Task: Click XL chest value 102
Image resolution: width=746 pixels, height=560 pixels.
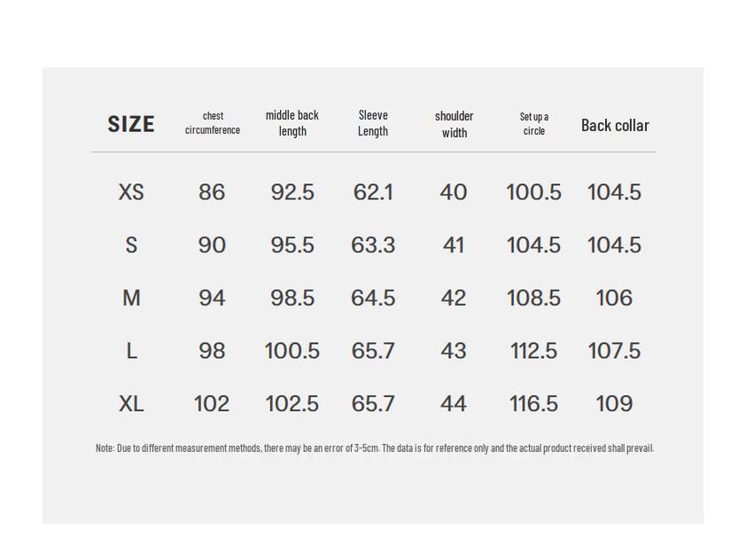Action: [x=212, y=404]
